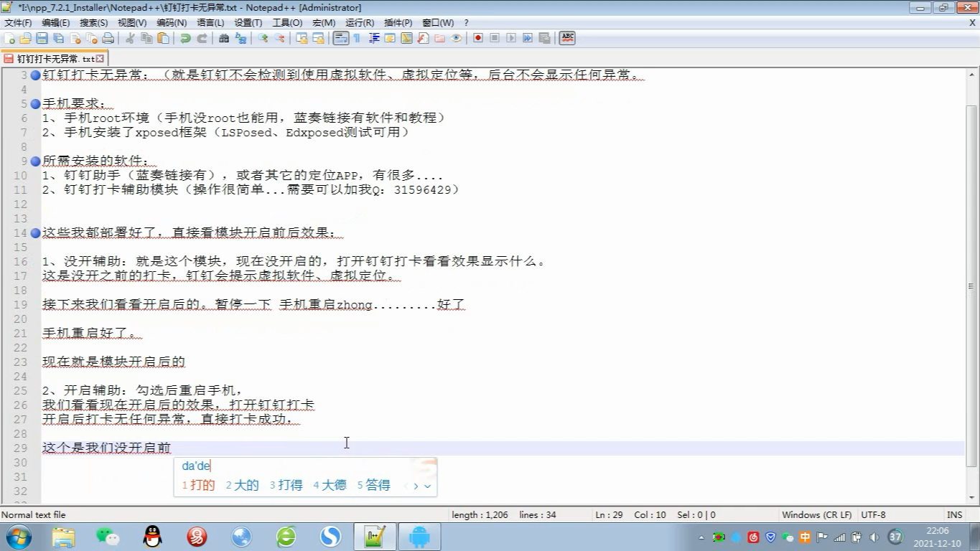980x551 pixels.
Task: Go to next IME candidate page
Action: click(416, 486)
